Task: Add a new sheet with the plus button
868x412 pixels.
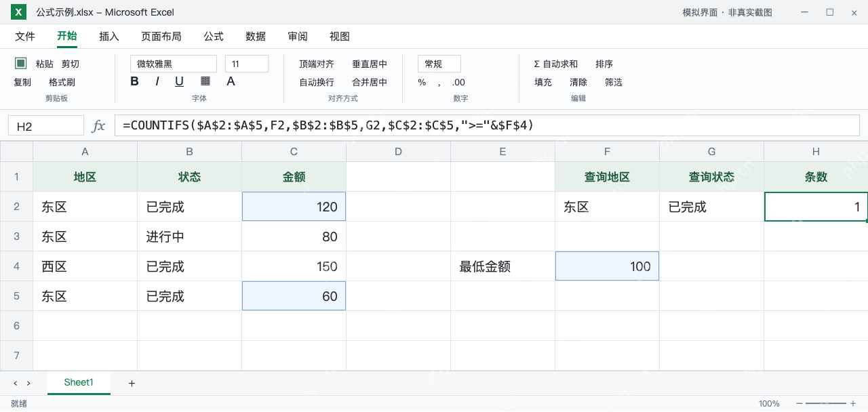Action: [132, 384]
